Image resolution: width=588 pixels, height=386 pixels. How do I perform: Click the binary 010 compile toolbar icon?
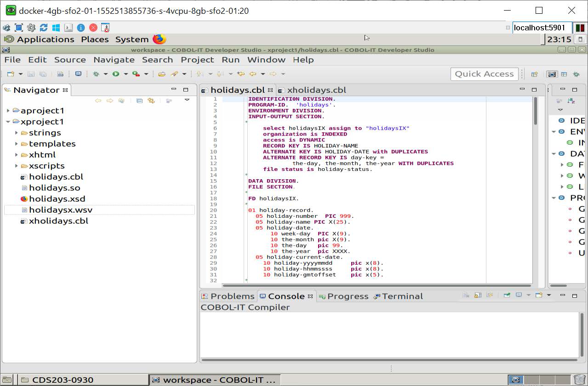tap(60, 74)
